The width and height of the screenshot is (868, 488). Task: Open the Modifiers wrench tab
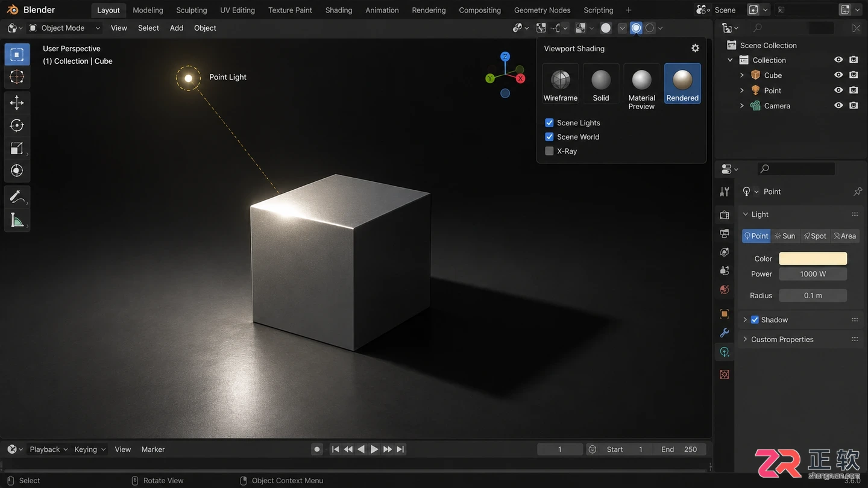point(725,333)
